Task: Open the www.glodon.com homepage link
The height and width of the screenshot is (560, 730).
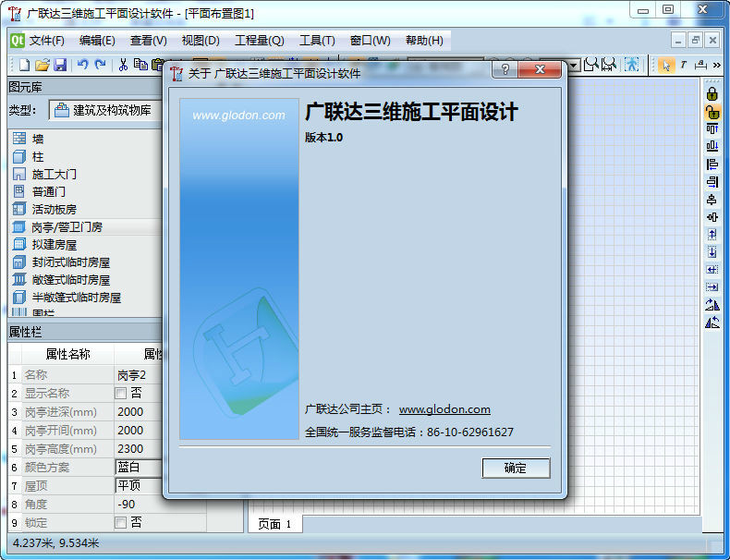Action: pyautogui.click(x=444, y=409)
